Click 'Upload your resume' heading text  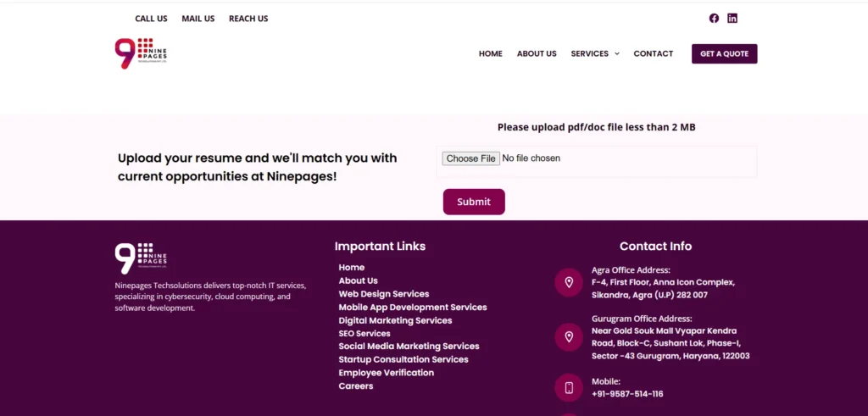258,168
